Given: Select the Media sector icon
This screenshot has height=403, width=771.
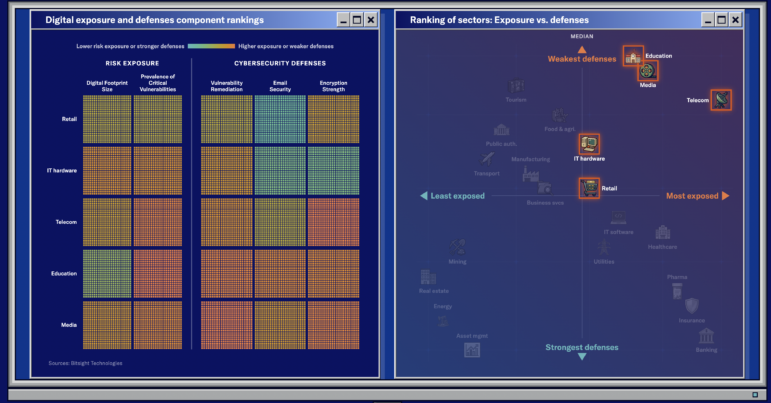Looking at the screenshot, I should tap(648, 71).
